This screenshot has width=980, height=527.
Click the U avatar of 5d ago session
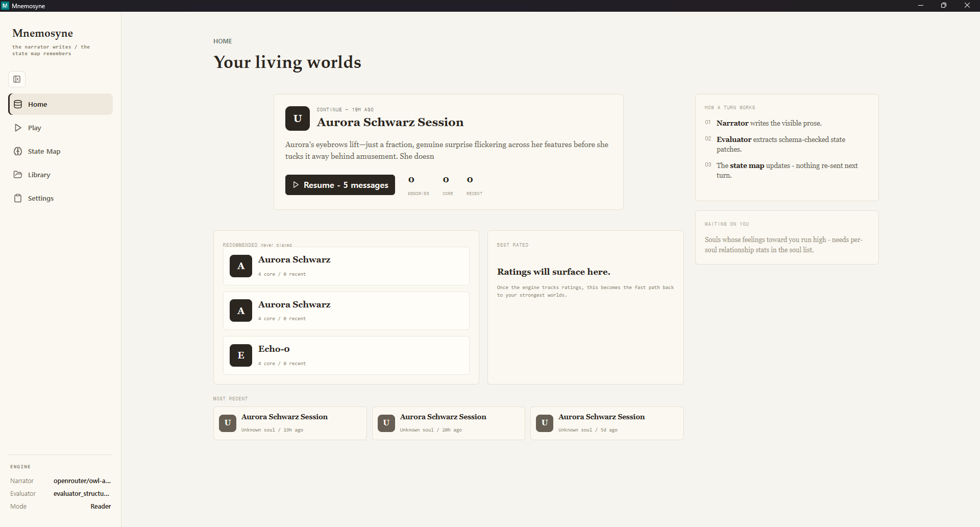[545, 423]
